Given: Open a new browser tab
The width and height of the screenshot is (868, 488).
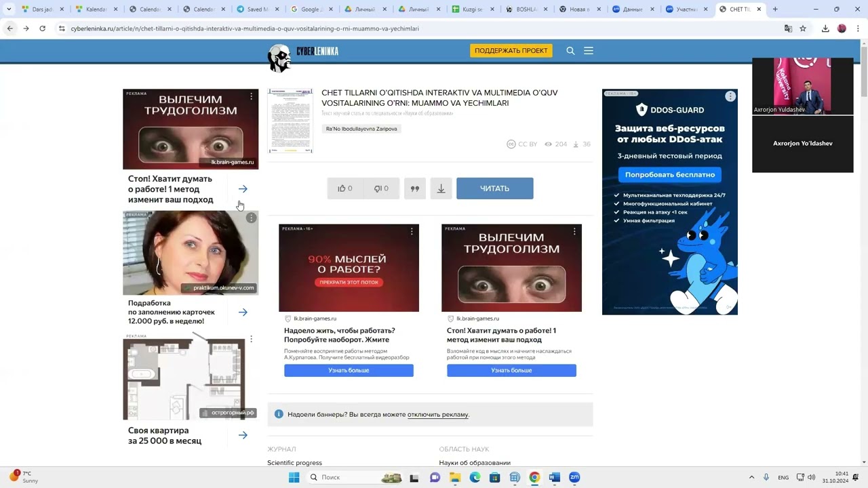Looking at the screenshot, I should click(x=775, y=9).
